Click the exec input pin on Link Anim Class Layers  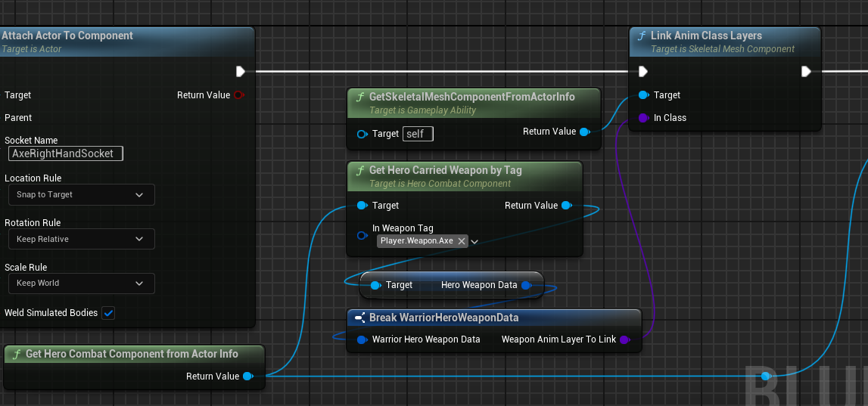[x=642, y=72]
